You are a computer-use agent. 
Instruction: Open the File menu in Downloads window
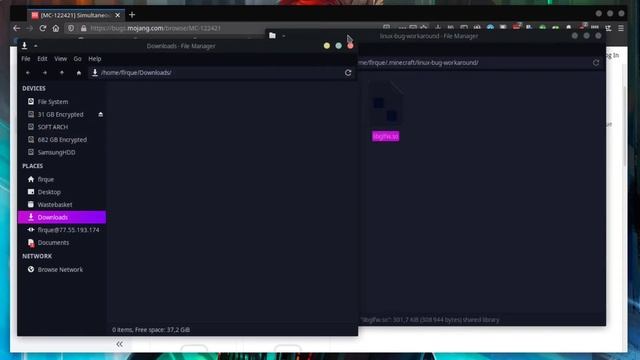coord(26,59)
